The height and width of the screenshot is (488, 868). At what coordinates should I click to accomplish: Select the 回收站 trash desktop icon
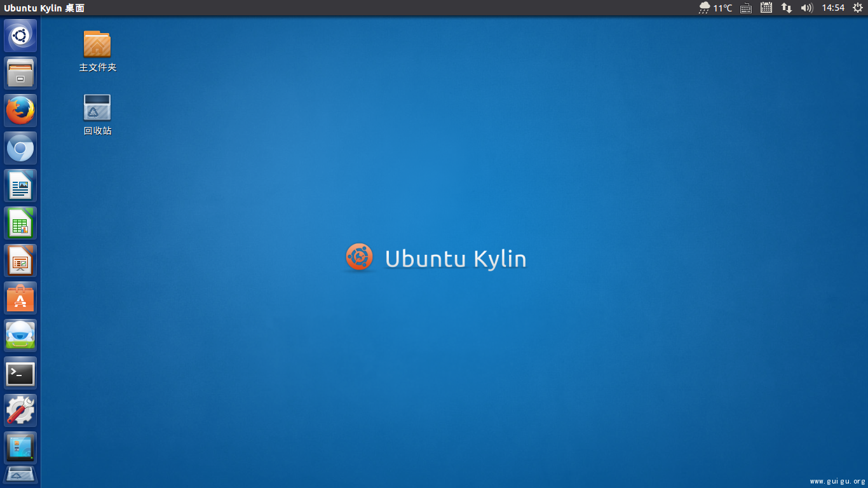click(97, 114)
